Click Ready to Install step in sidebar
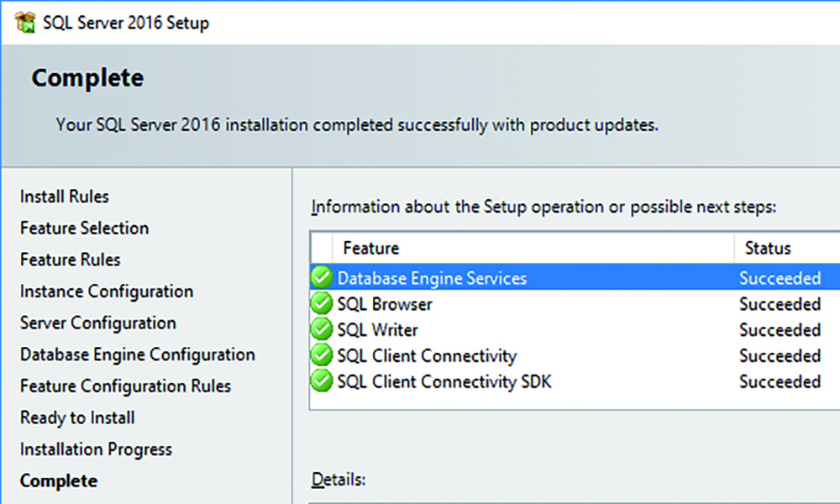 click(77, 417)
